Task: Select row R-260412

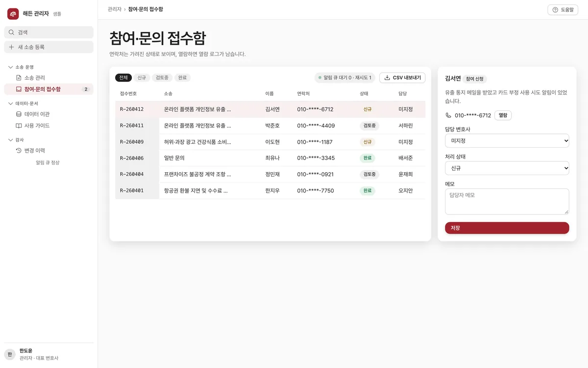Action: click(270, 109)
